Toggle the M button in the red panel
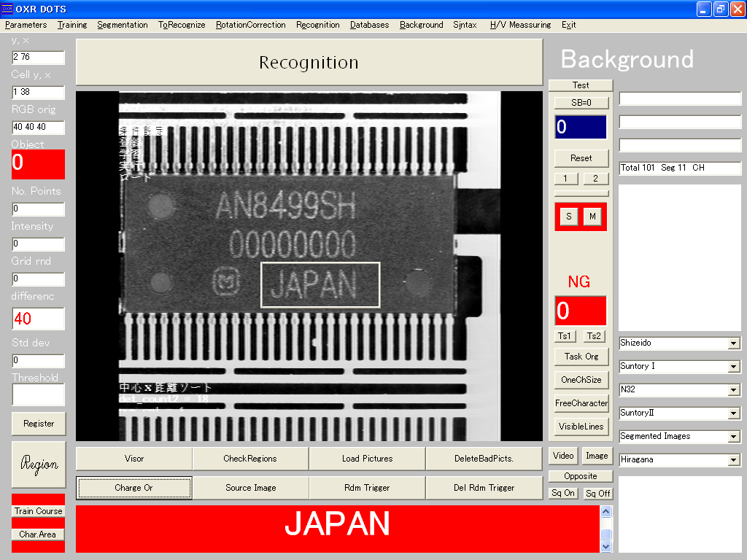747x560 pixels. point(592,217)
